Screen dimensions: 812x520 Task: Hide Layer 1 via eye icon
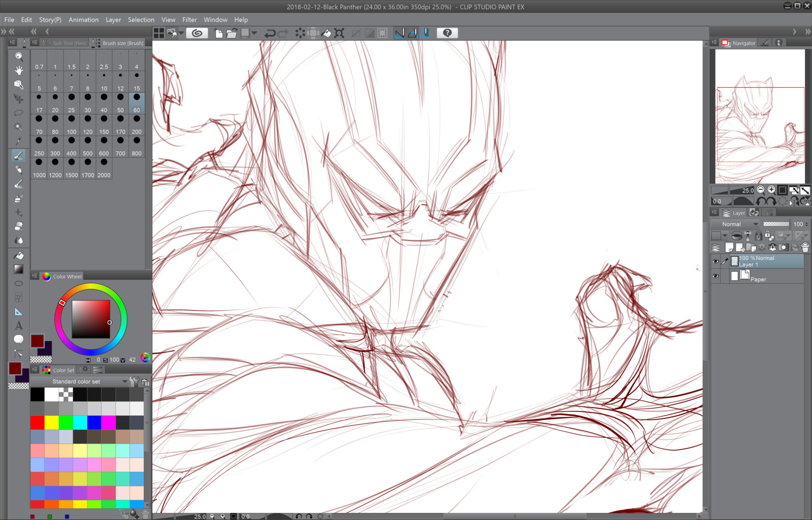click(716, 262)
